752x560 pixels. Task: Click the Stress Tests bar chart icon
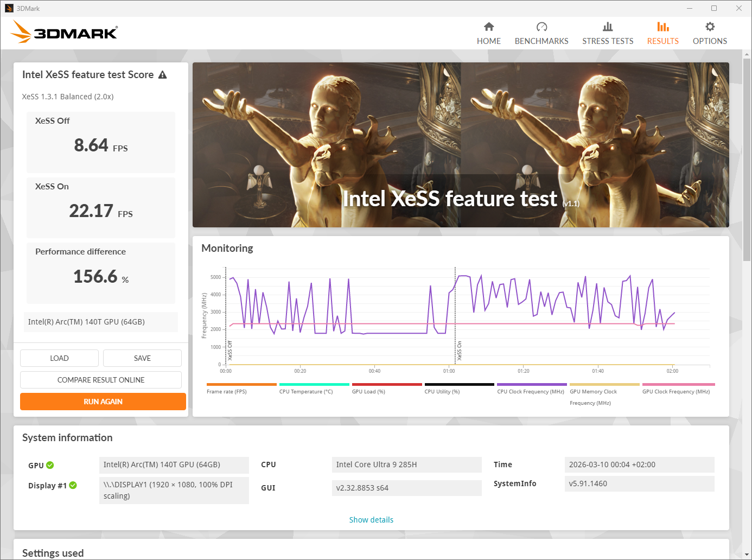pos(607,27)
